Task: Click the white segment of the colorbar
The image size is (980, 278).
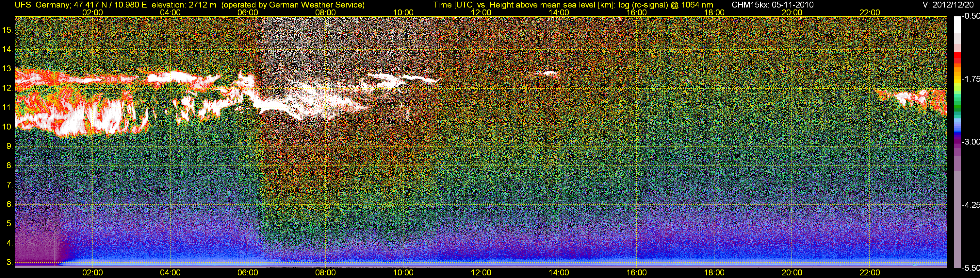Action: coord(957,25)
